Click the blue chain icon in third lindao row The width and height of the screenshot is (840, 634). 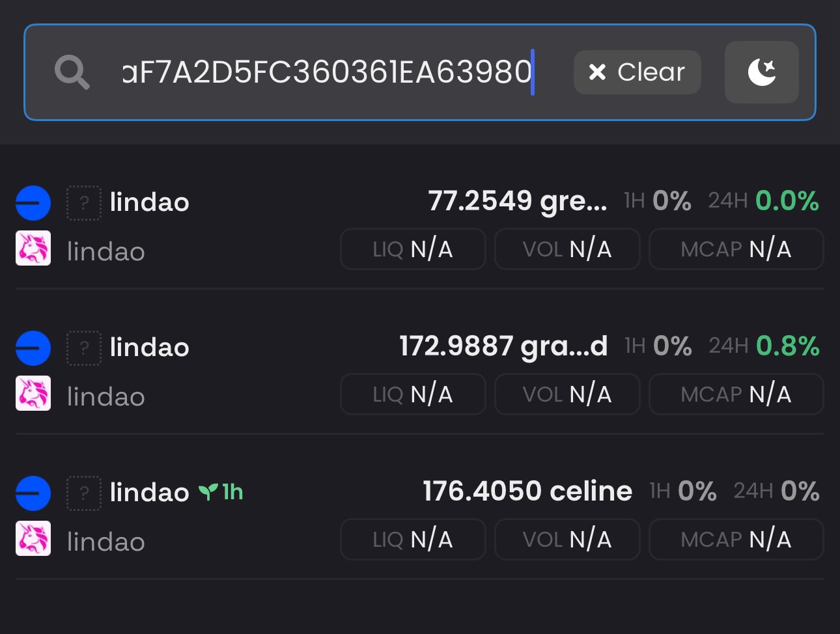pos(33,493)
